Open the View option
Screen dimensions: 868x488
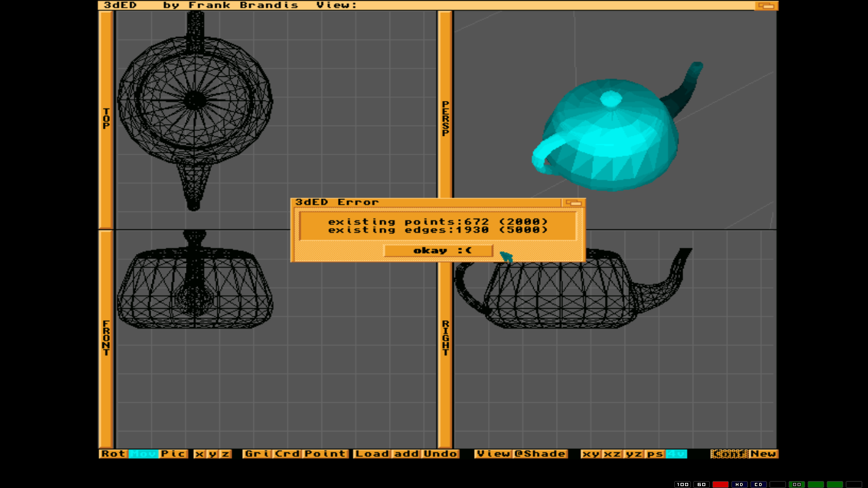(x=493, y=454)
